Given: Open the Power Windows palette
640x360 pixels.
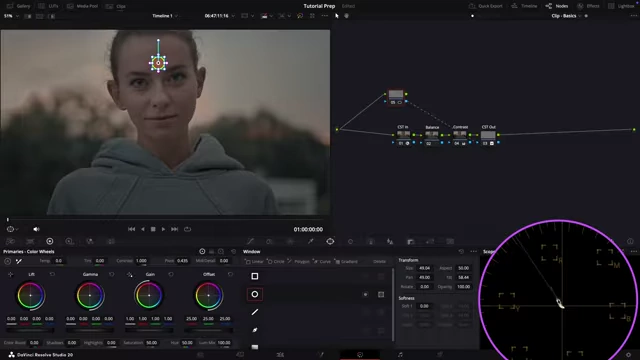Looking at the screenshot, I should pyautogui.click(x=330, y=242).
